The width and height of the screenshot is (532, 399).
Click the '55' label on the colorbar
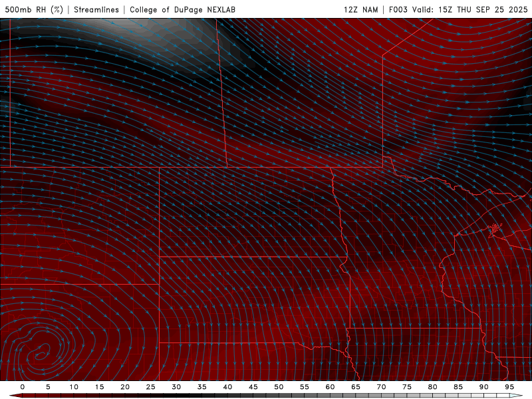pos(305,387)
